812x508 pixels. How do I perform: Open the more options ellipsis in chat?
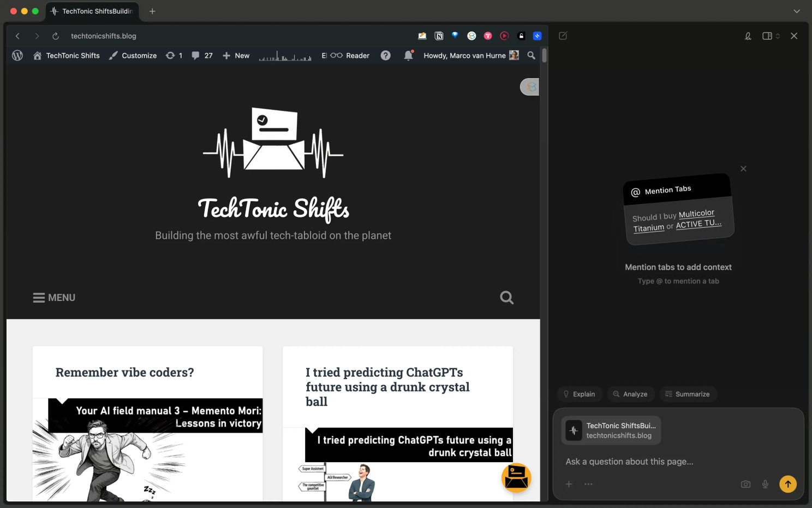(588, 484)
